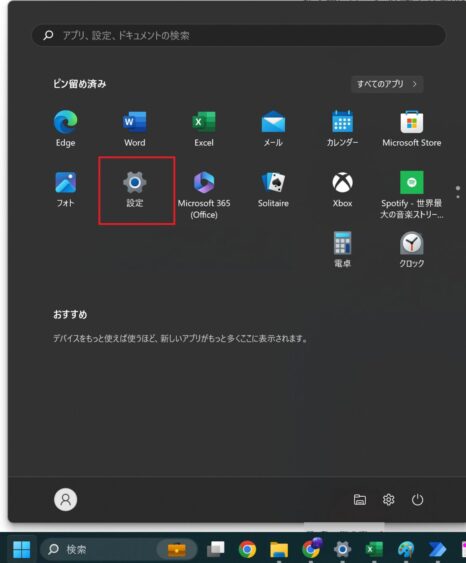Click the Google Chrome taskbar icon
Image resolution: width=466 pixels, height=563 pixels.
pyautogui.click(x=247, y=549)
